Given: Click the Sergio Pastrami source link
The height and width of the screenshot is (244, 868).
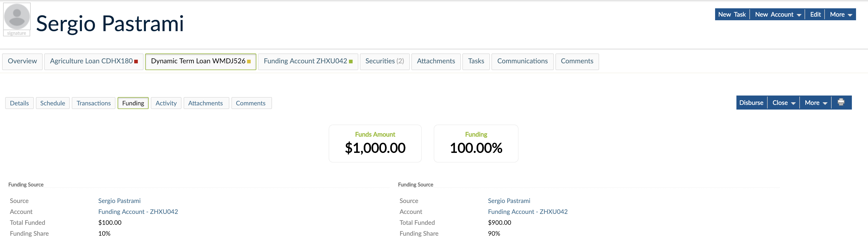Looking at the screenshot, I should pos(119,201).
